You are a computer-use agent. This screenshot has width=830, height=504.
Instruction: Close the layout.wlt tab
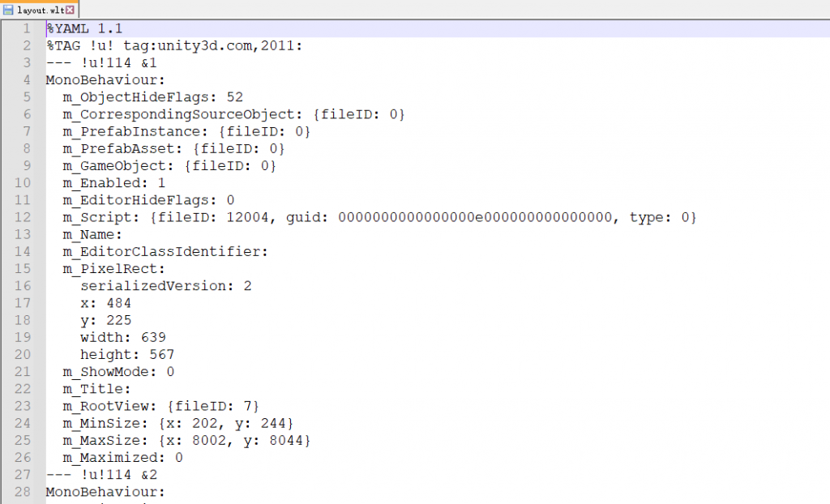(x=70, y=10)
